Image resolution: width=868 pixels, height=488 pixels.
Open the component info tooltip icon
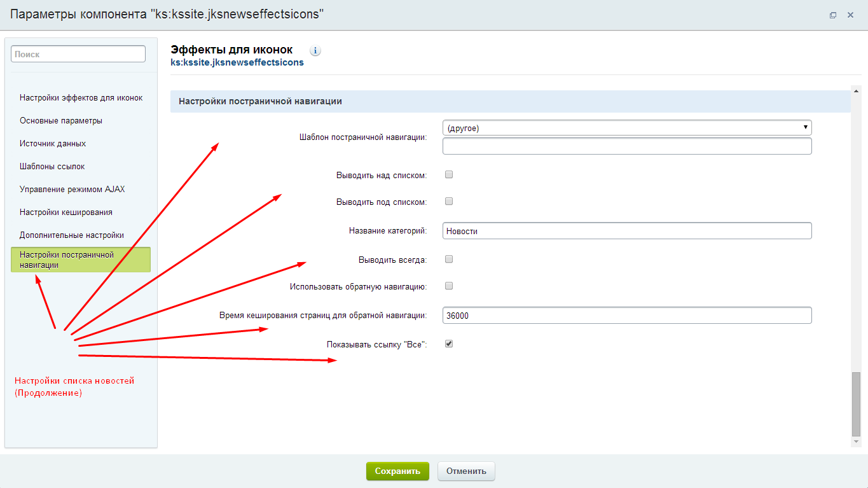pyautogui.click(x=315, y=50)
